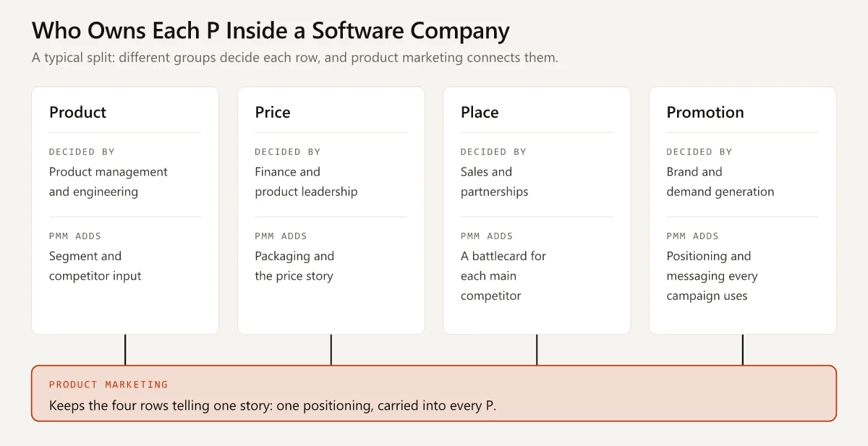Click "Positioning and messaging every campaign uses" text
This screenshot has width=868, height=446.
pyautogui.click(x=712, y=276)
